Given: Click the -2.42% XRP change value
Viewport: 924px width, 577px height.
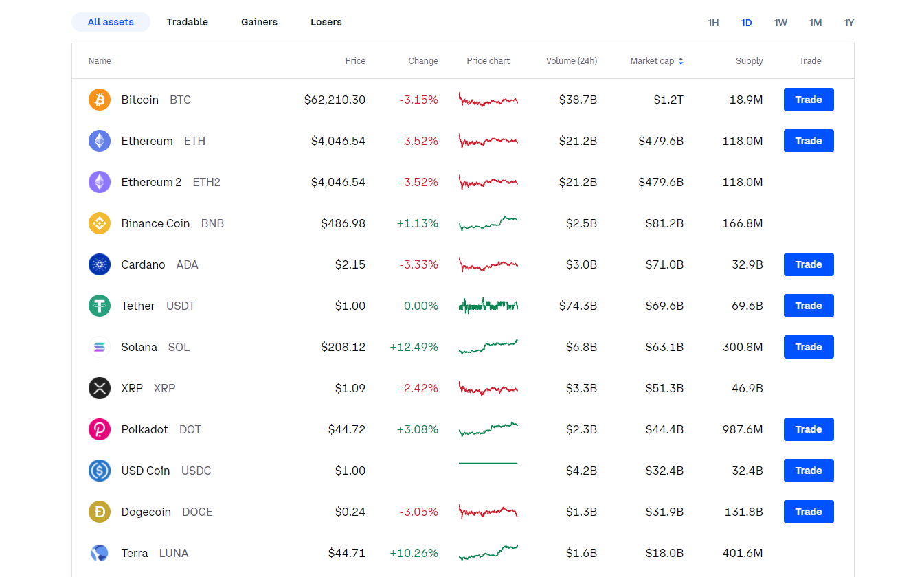Looking at the screenshot, I should coord(419,388).
